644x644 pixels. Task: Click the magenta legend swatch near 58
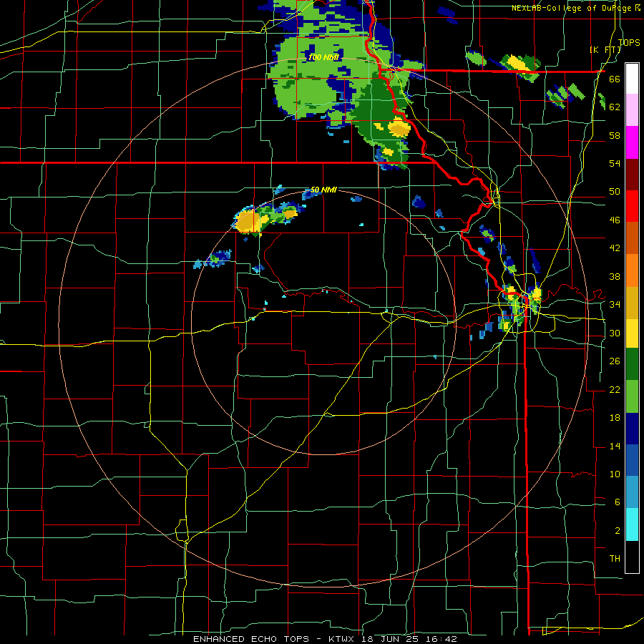click(632, 142)
